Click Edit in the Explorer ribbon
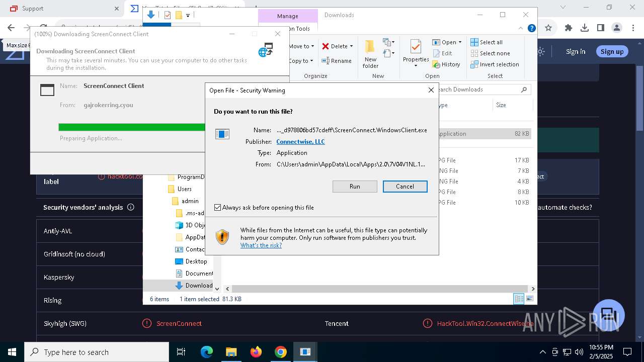 [x=442, y=53]
